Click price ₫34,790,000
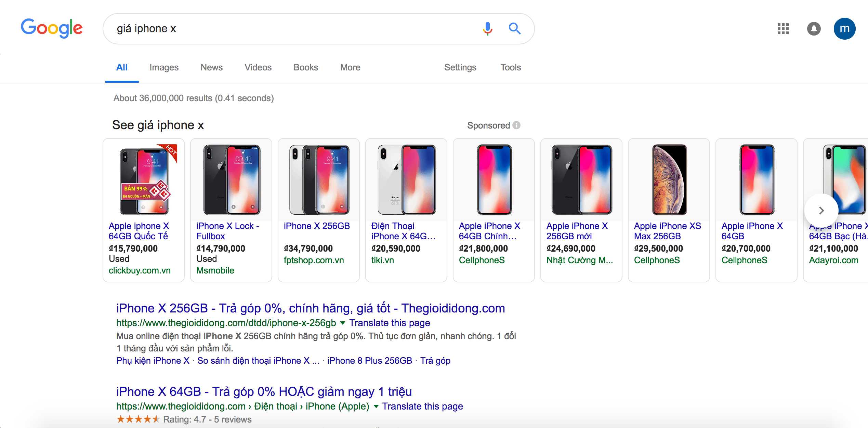The height and width of the screenshot is (428, 868). [308, 249]
